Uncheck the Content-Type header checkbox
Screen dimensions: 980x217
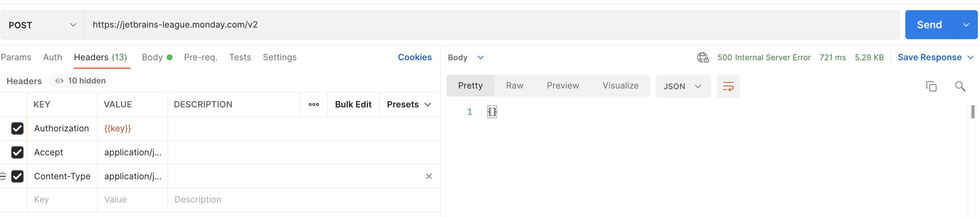(17, 176)
